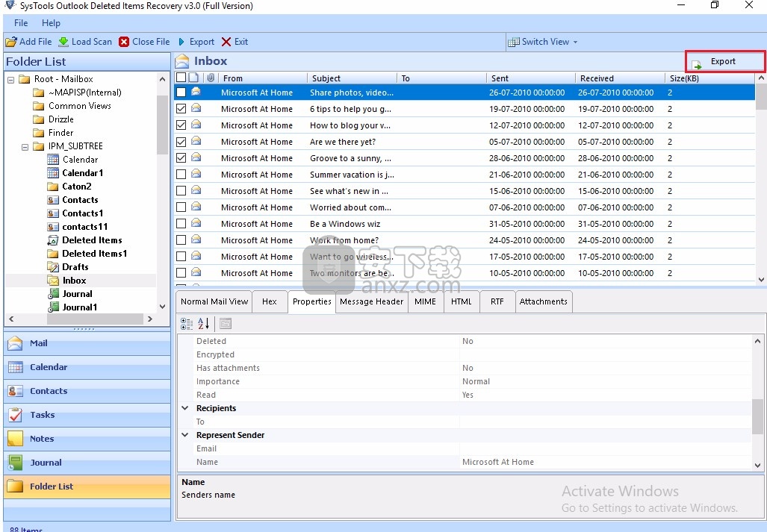Switch to the Message Header tab
Viewport: 767px width, 532px height.
coord(372,302)
